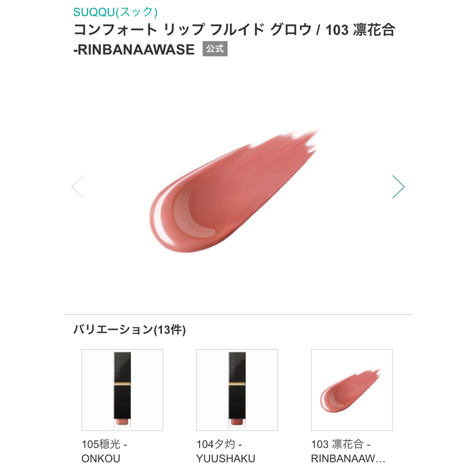The image size is (476, 476).
Task: Open the '103 凛花合 -' variation label
Action: pyautogui.click(x=341, y=444)
